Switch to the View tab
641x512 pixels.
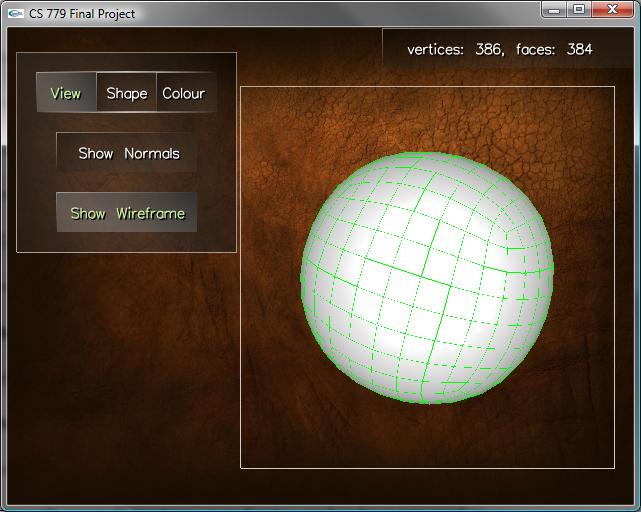tap(66, 93)
